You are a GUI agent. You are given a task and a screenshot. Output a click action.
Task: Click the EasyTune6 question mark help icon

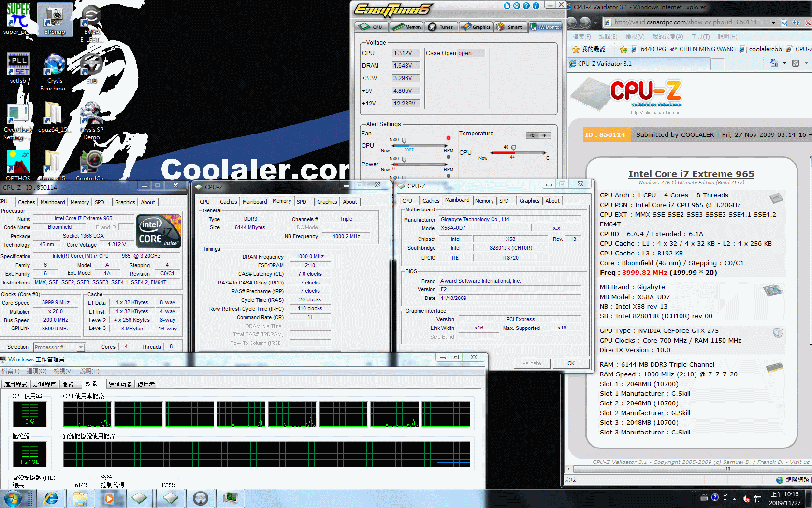526,6
